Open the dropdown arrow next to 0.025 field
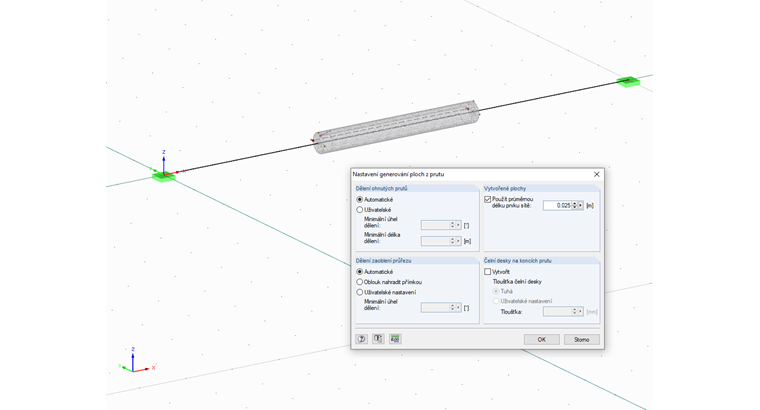Image resolution: width=760 pixels, height=410 pixels. tap(580, 205)
